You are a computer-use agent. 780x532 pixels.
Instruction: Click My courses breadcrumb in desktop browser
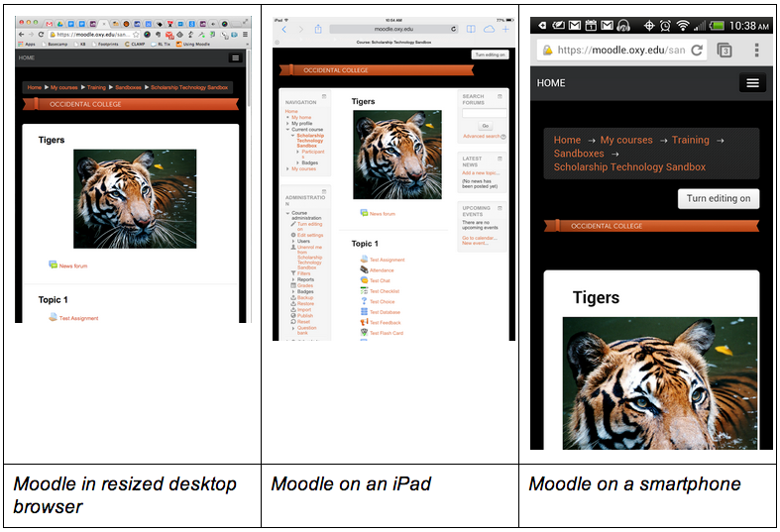[64, 87]
